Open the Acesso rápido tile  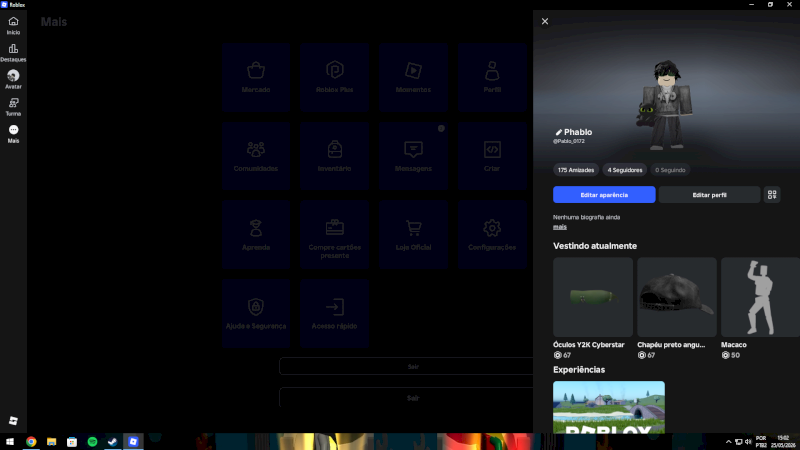tap(335, 314)
